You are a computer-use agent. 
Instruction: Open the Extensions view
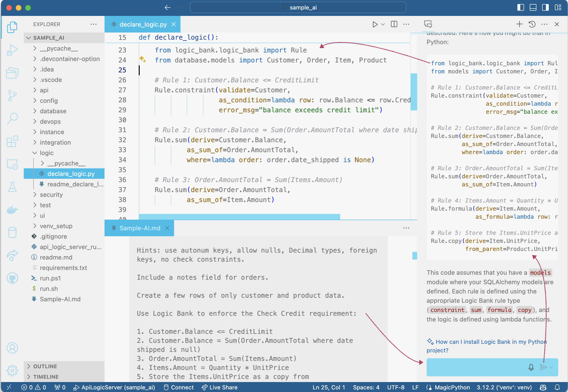click(x=12, y=142)
